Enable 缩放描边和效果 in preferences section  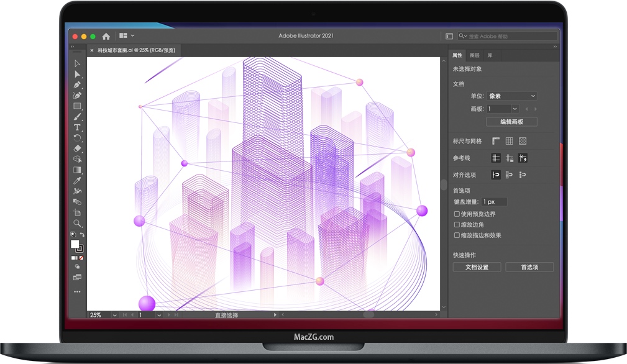[457, 235]
